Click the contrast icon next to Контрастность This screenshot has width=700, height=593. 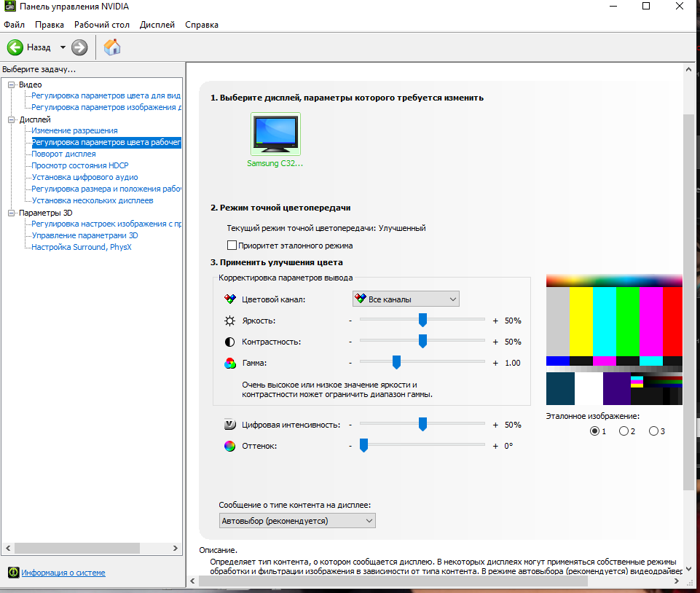click(x=229, y=342)
